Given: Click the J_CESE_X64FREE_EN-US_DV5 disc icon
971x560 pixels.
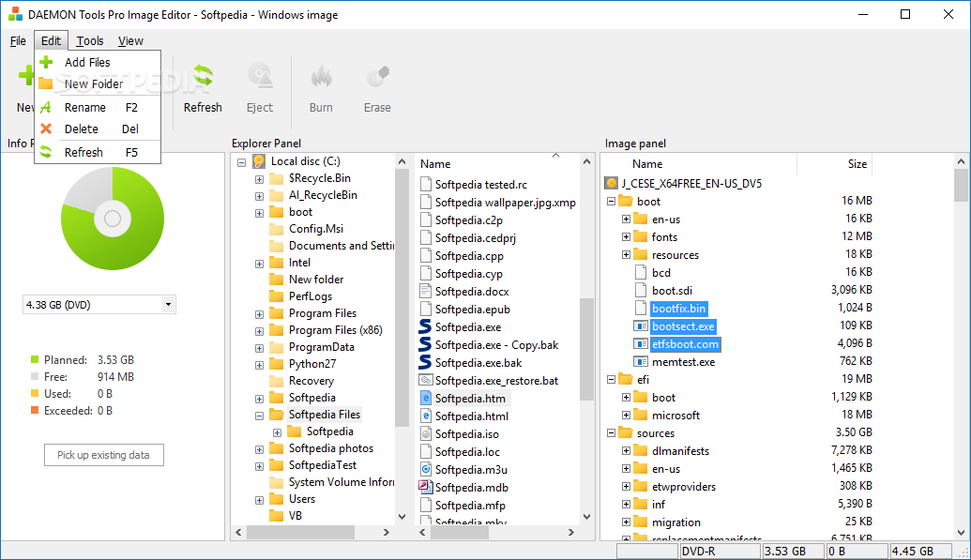Looking at the screenshot, I should [612, 183].
